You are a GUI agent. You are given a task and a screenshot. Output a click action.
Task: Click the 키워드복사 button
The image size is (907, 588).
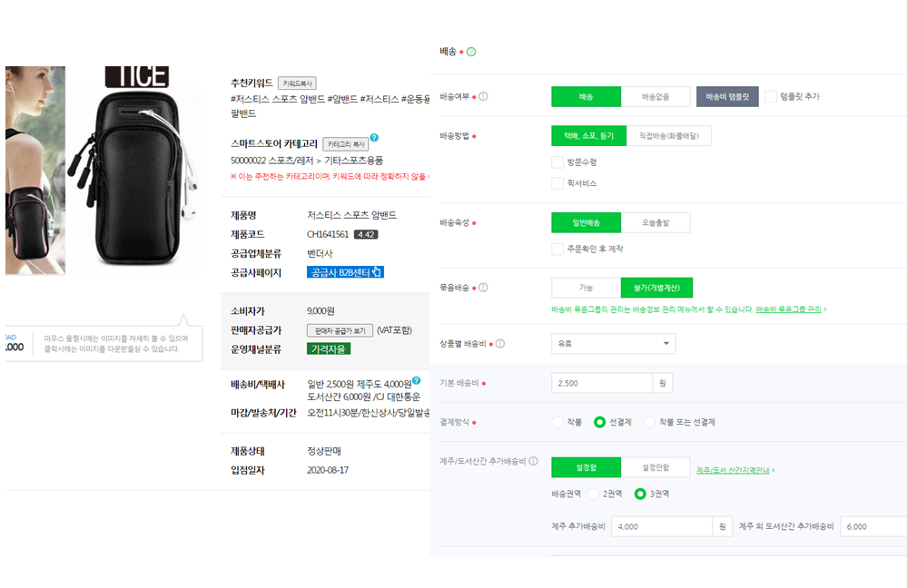point(297,83)
